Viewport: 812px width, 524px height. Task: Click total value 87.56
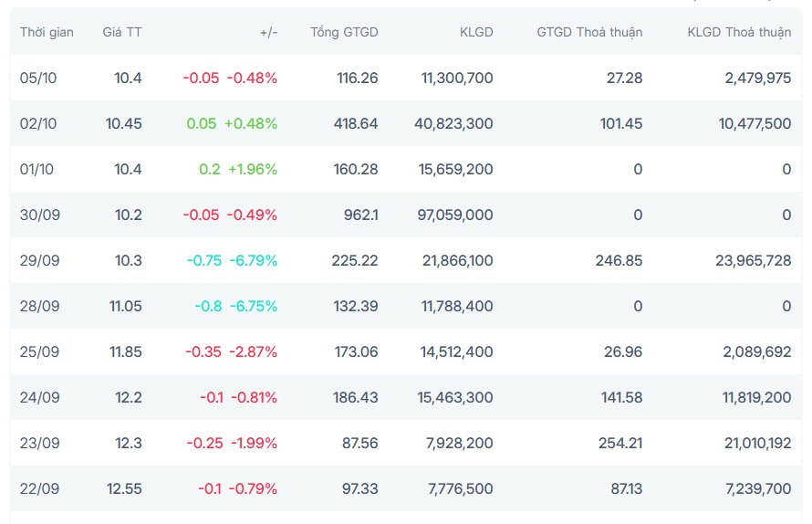pos(359,443)
